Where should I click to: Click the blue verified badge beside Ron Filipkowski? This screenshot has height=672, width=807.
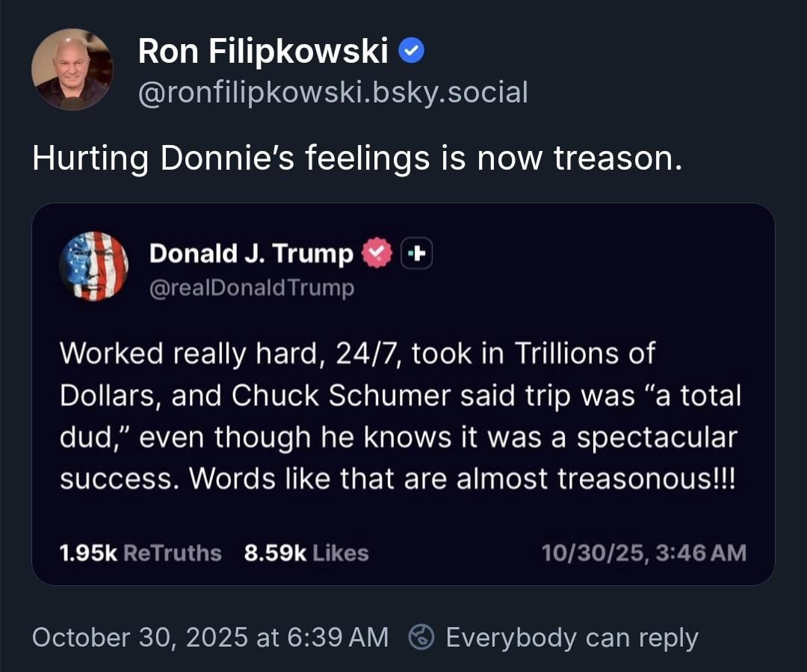412,52
